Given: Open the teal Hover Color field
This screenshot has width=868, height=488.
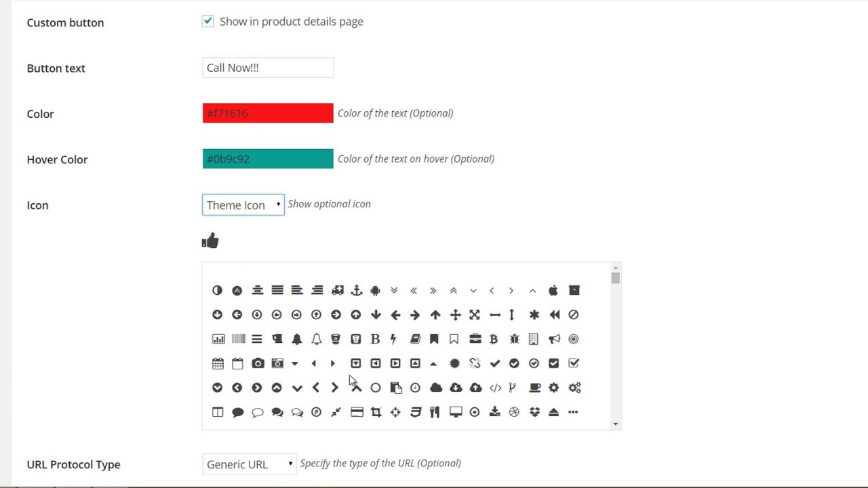Looking at the screenshot, I should 268,159.
